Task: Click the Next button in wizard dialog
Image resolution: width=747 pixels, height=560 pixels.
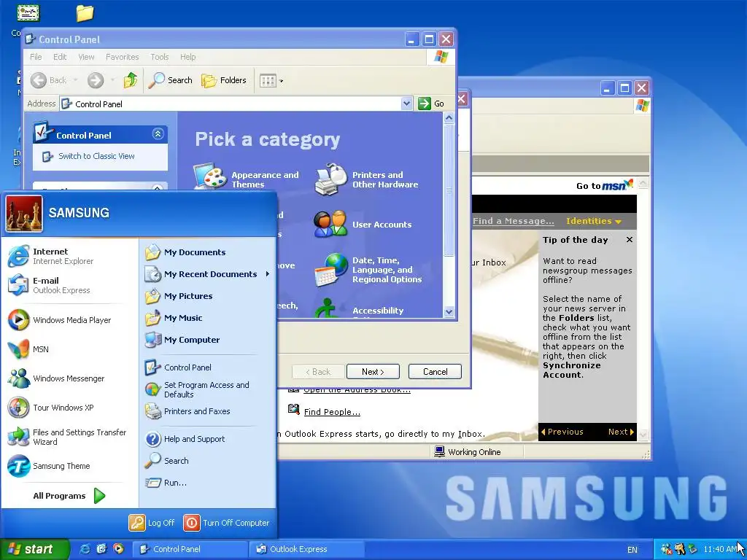Action: pyautogui.click(x=373, y=372)
